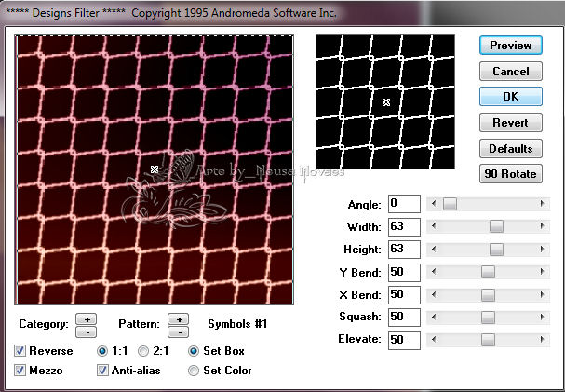Click the Y Bend slider thumb

(488, 272)
